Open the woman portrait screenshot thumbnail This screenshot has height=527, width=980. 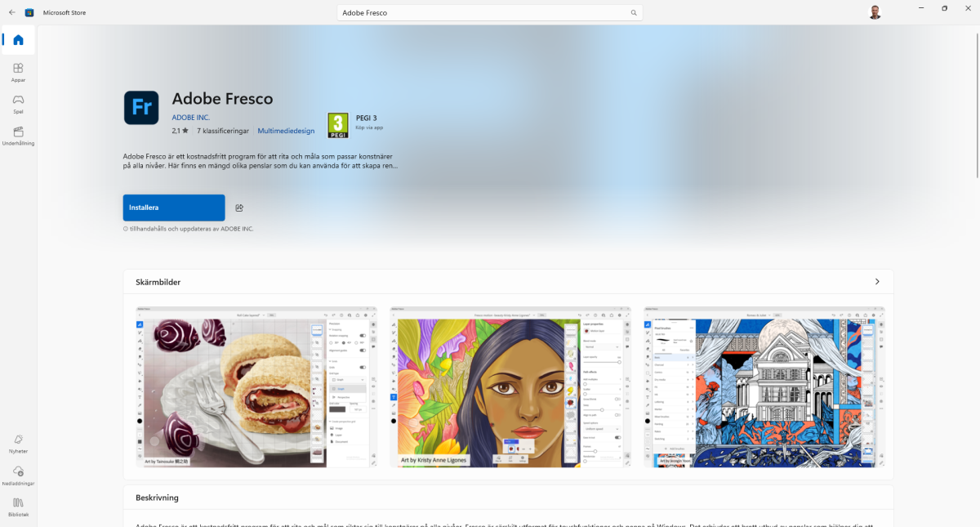click(x=510, y=386)
